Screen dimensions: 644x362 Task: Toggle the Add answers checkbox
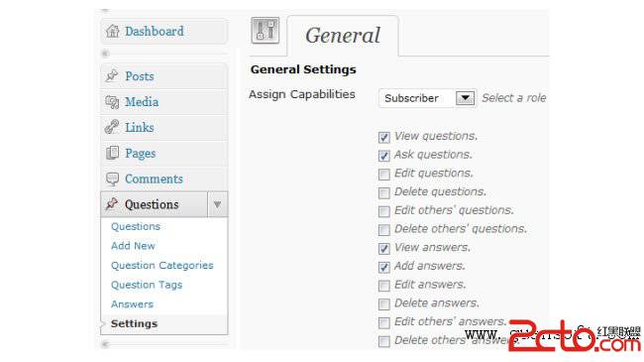(384, 267)
